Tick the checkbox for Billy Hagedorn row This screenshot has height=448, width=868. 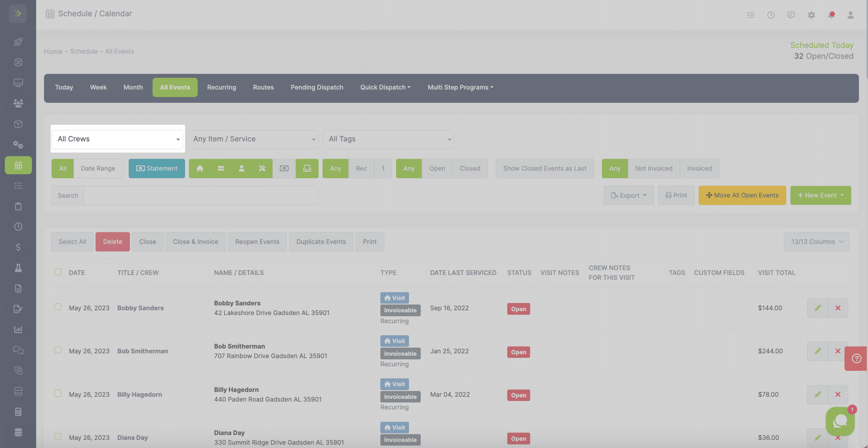click(x=58, y=393)
